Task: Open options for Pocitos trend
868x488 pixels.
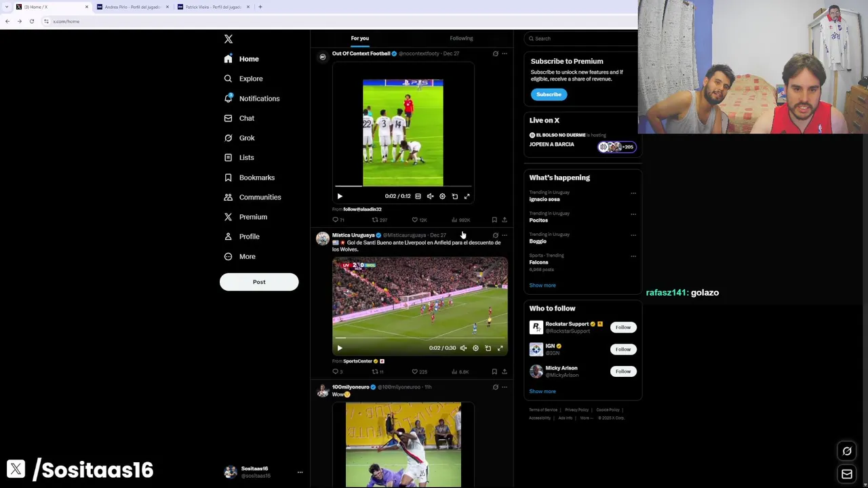Action: pyautogui.click(x=633, y=214)
